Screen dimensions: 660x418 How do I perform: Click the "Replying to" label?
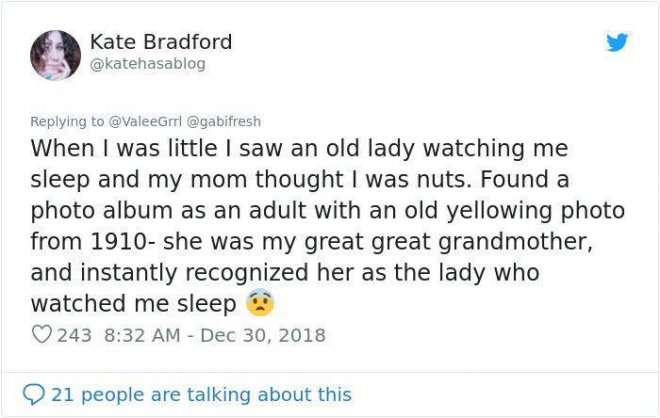(x=64, y=121)
